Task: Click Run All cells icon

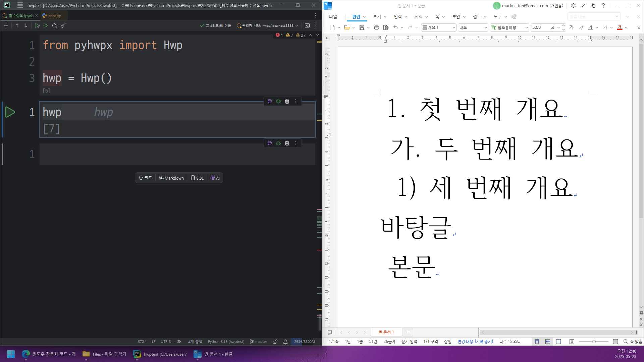Action: [x=46, y=25]
